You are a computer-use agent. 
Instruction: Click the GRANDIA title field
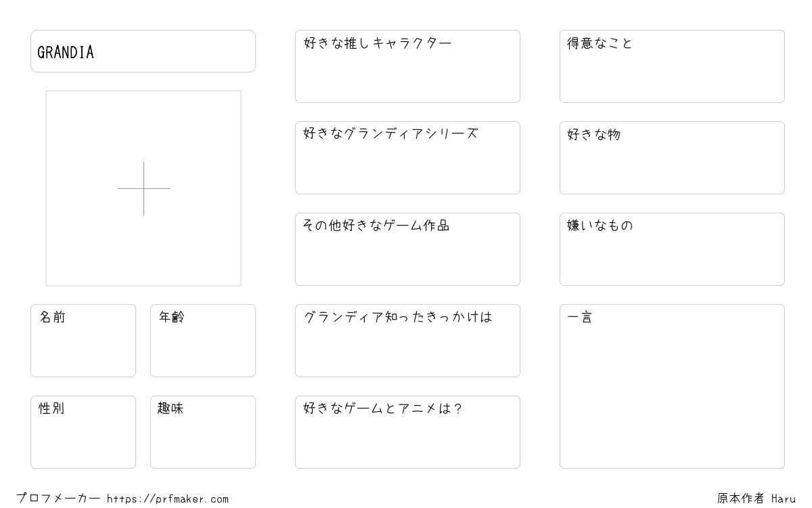tap(143, 51)
